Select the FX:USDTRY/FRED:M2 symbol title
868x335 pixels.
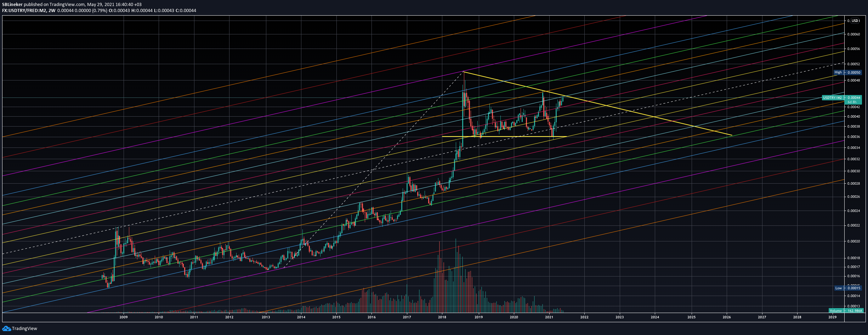tap(24, 11)
